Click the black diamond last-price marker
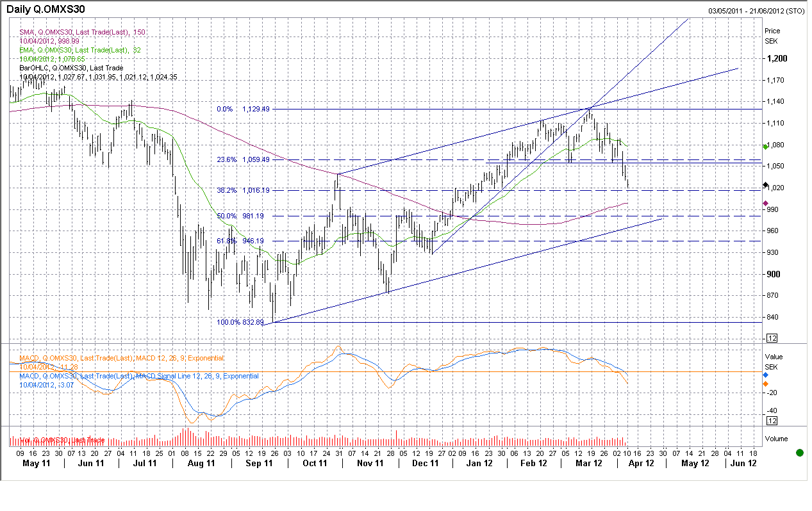This screenshot has width=812, height=511. pos(766,186)
